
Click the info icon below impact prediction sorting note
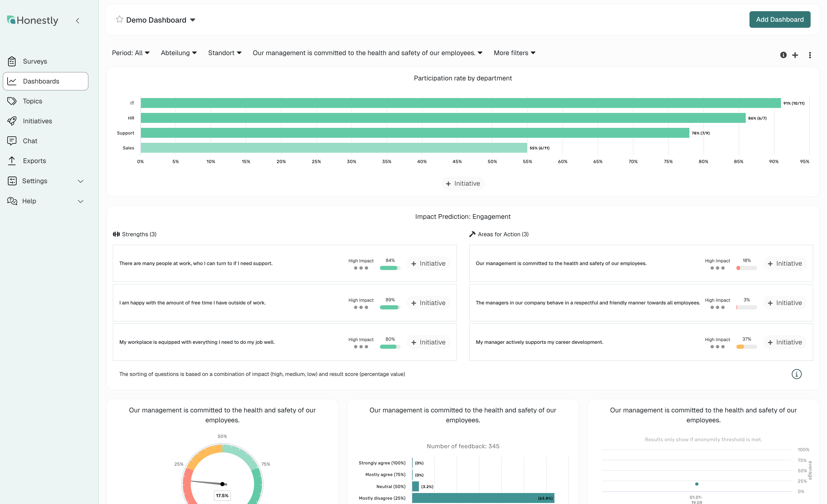(x=797, y=374)
